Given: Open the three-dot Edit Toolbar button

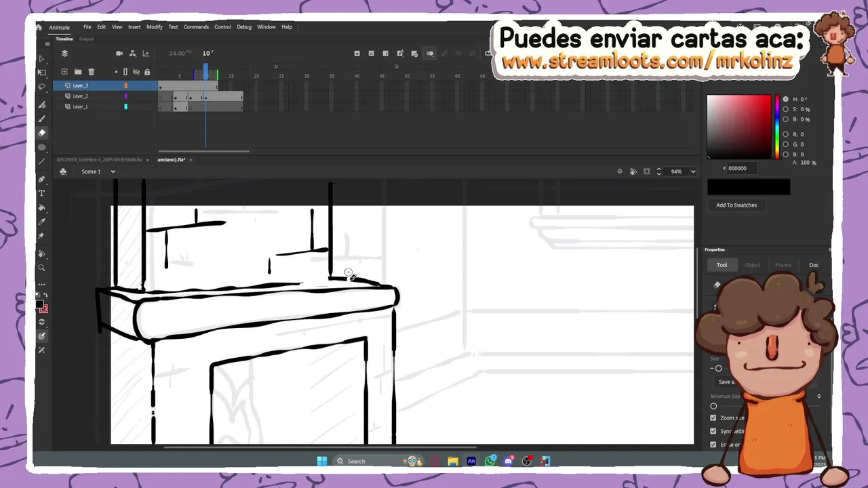Looking at the screenshot, I should click(41, 285).
